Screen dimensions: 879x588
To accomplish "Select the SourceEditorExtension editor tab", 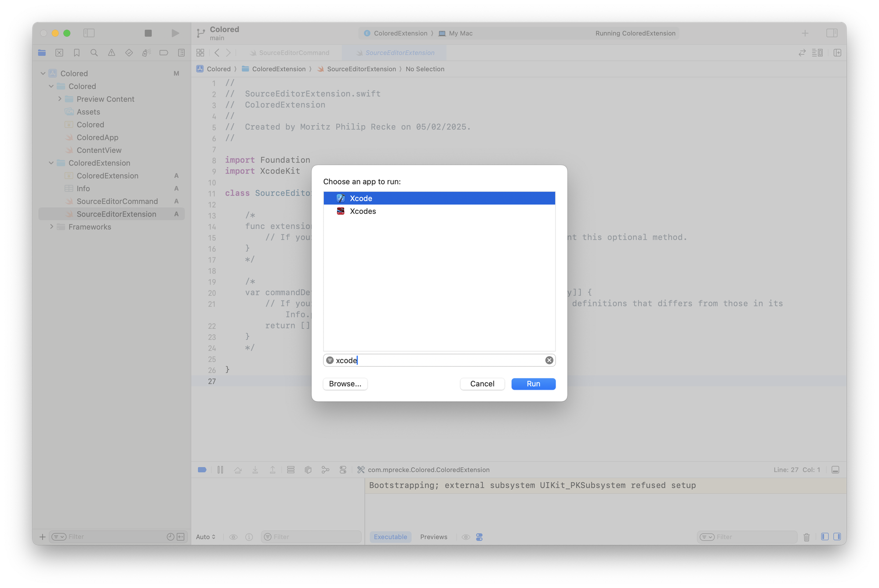I will pos(395,53).
